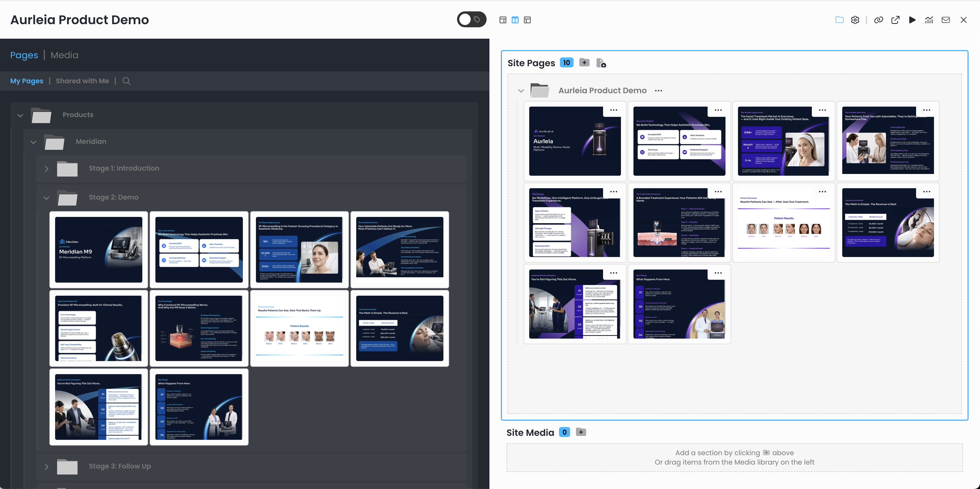Select library 'Data That Backs Them Up' thumbnail
Image resolution: width=980 pixels, height=489 pixels.
(299, 328)
